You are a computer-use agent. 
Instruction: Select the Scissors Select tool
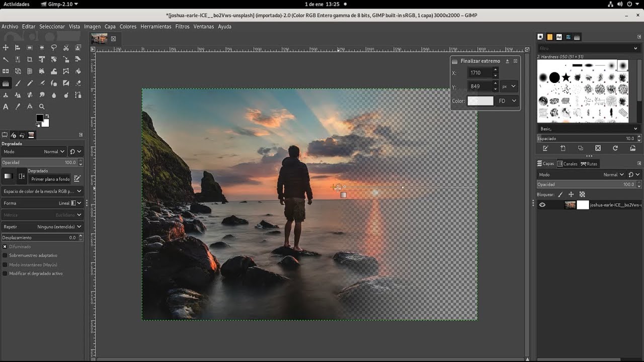click(66, 48)
